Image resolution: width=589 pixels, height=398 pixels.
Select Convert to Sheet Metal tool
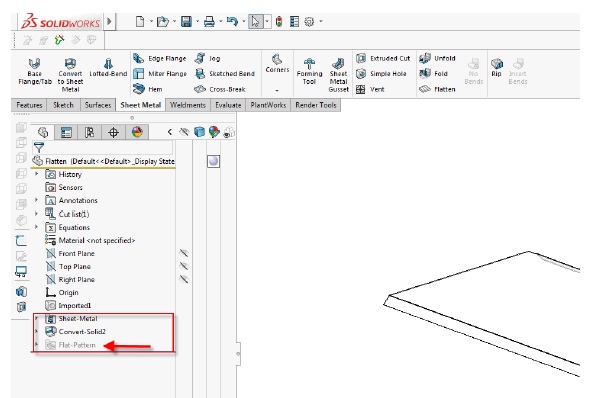tap(70, 75)
